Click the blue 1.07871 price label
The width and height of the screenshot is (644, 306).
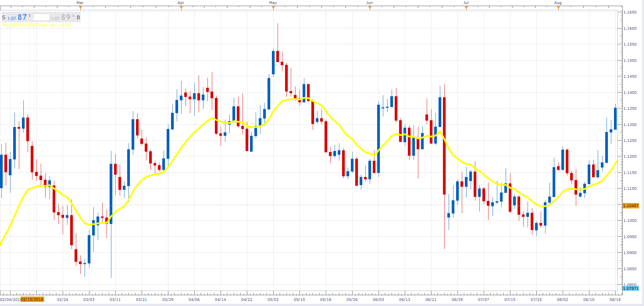[x=631, y=288]
